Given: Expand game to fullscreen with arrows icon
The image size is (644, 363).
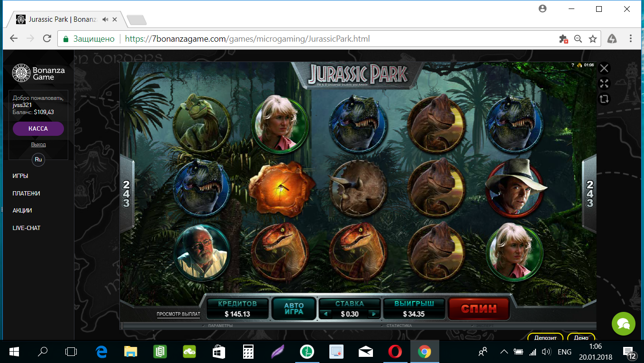Looking at the screenshot, I should (604, 84).
